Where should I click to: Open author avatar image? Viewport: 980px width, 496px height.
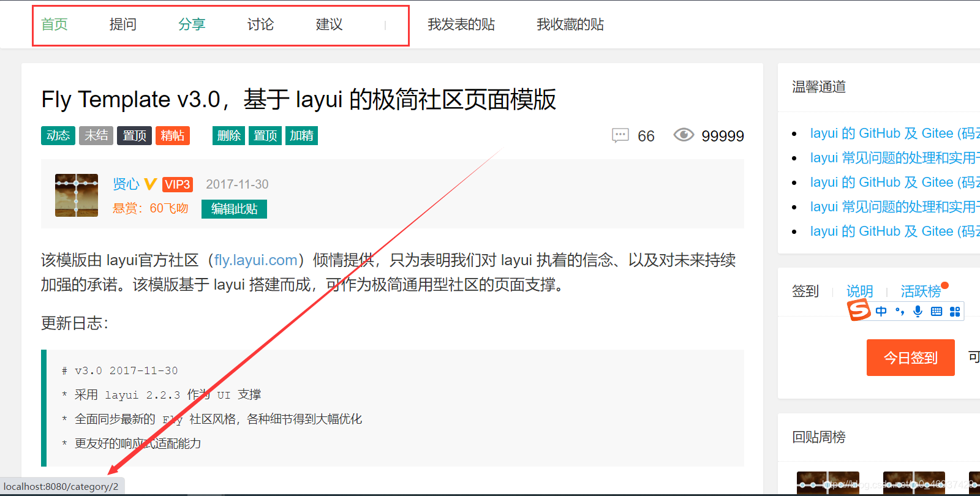77,195
